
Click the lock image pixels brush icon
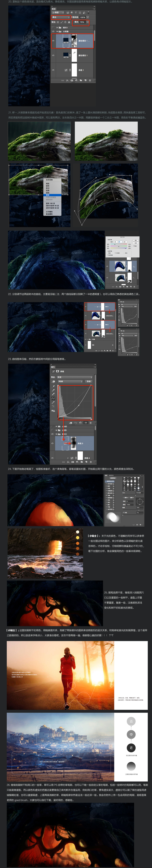pos(61,22)
